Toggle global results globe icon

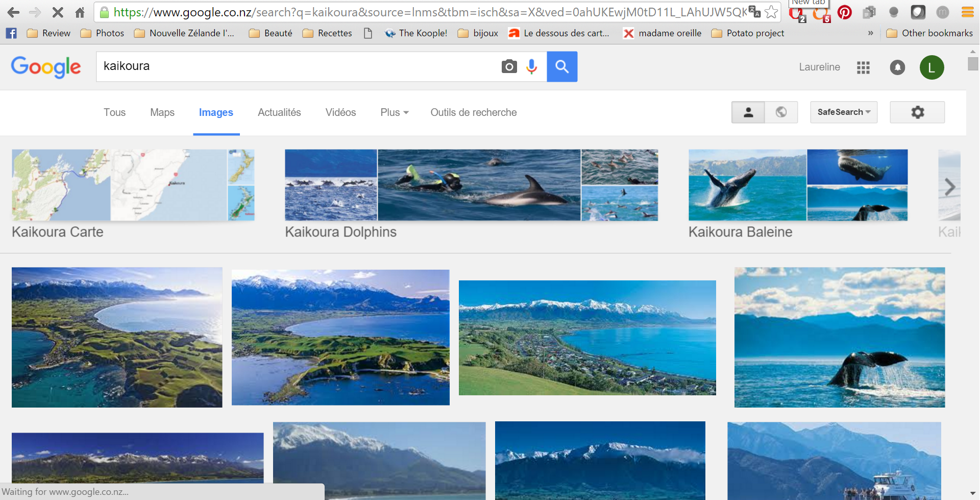click(x=781, y=112)
